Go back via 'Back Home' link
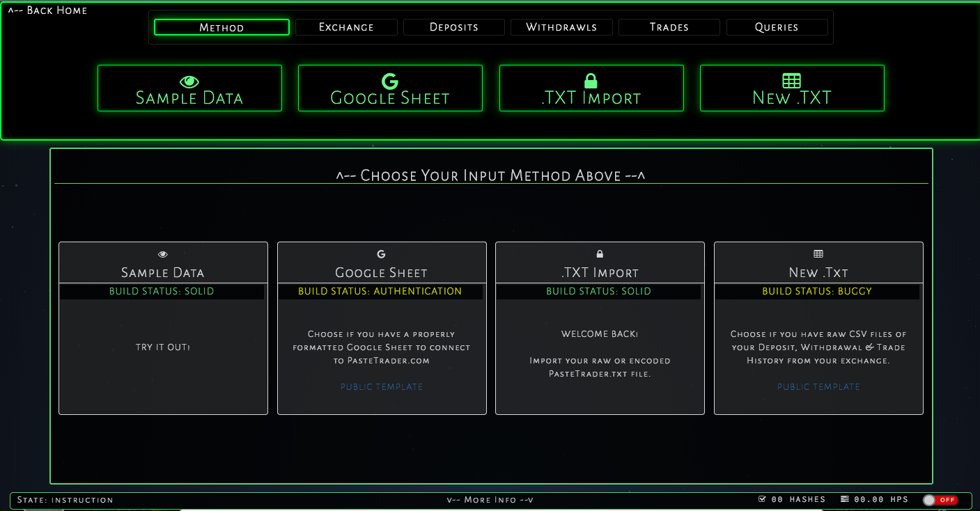Image resolution: width=980 pixels, height=511 pixels. [47, 10]
